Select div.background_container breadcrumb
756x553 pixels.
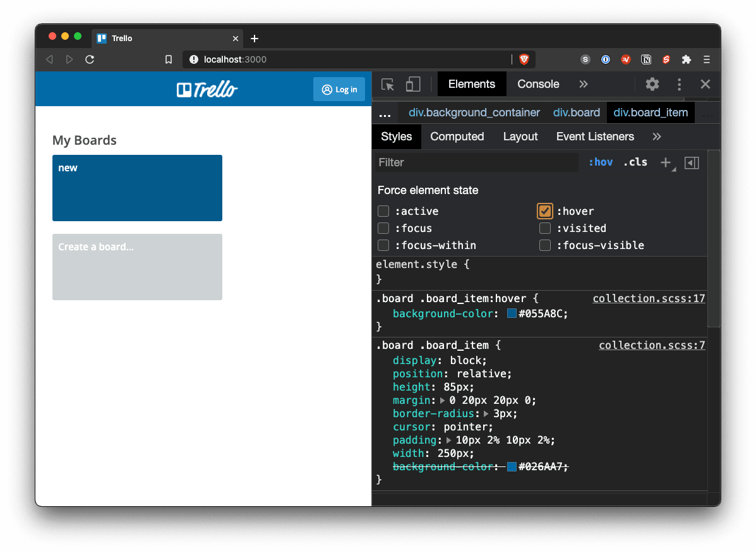pyautogui.click(x=474, y=113)
